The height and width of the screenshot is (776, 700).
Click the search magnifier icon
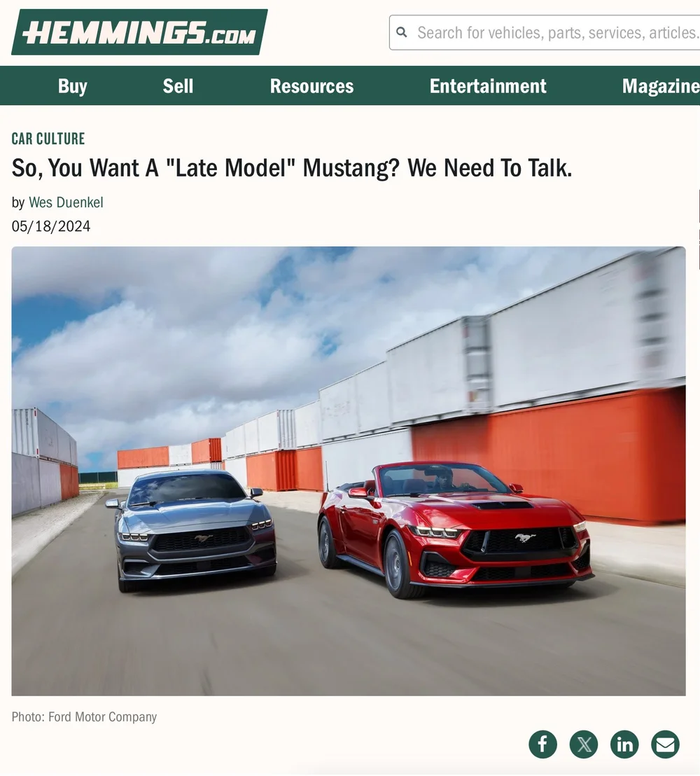402,33
